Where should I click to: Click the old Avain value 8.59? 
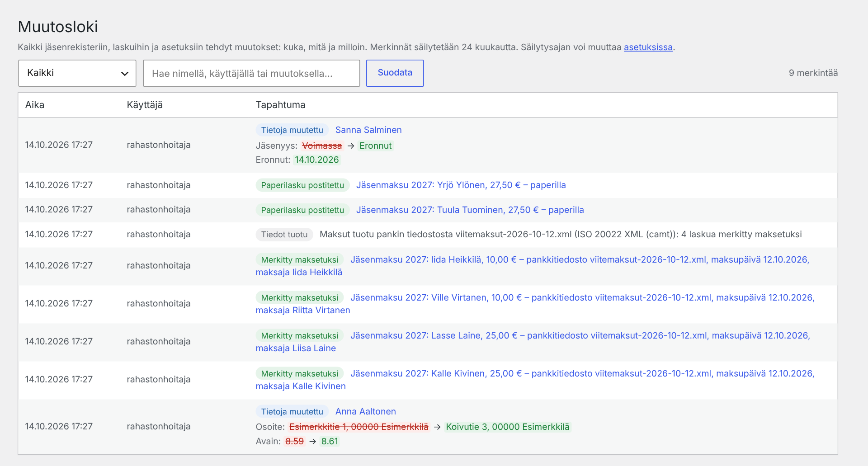coord(295,442)
